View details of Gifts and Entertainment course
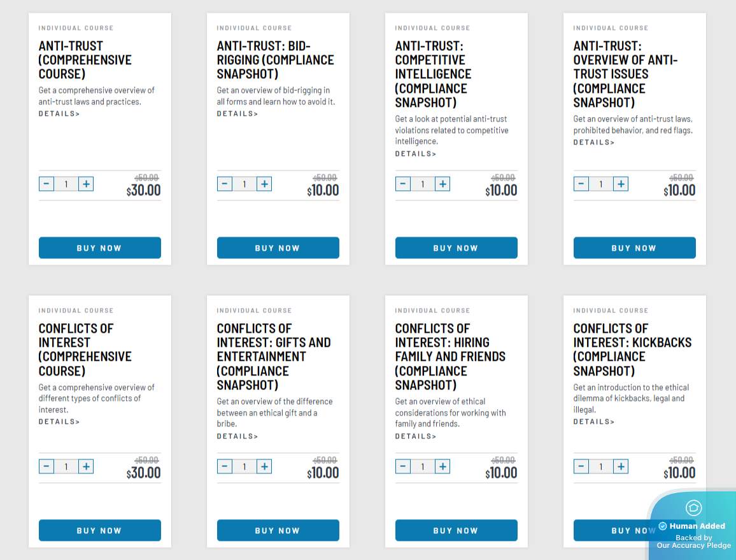 coord(237,437)
